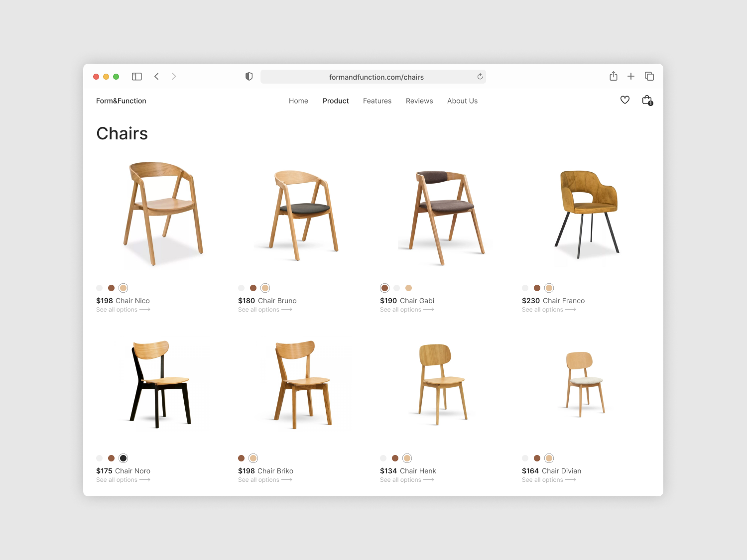This screenshot has height=560, width=747.
Task: Choose the white color swatch for Chair Nico
Action: 100,288
